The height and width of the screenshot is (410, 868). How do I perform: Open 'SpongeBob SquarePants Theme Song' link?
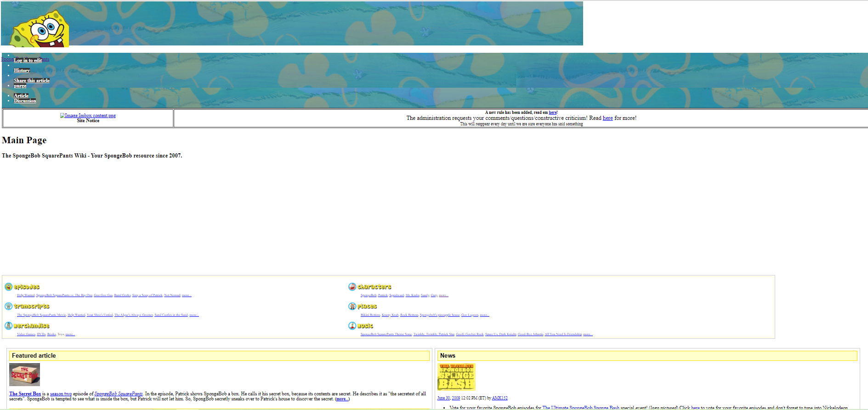tap(386, 334)
